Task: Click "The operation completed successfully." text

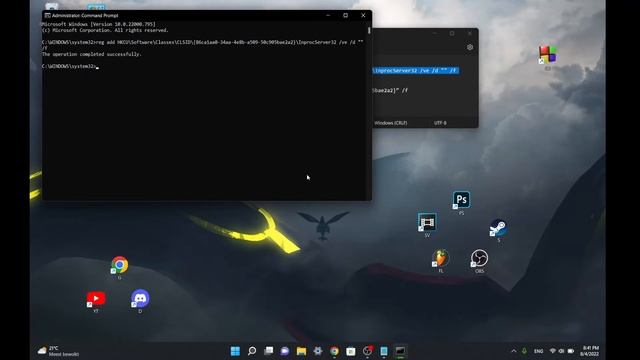Action: coord(91,54)
